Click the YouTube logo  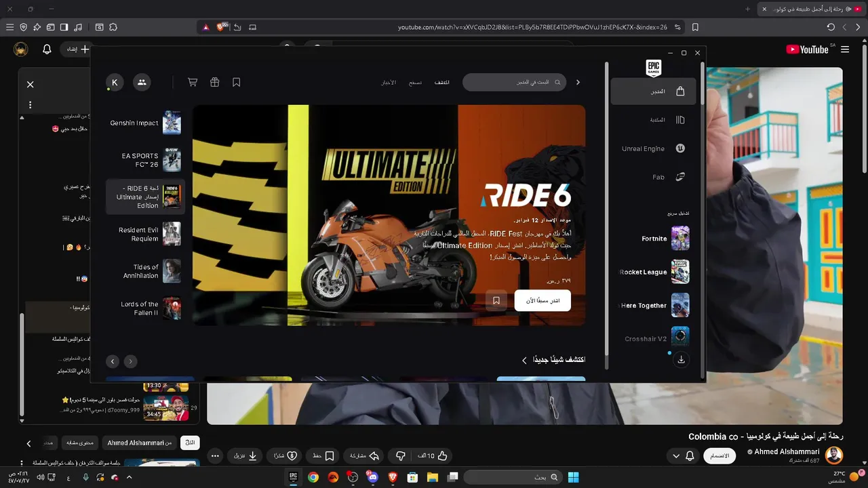807,49
